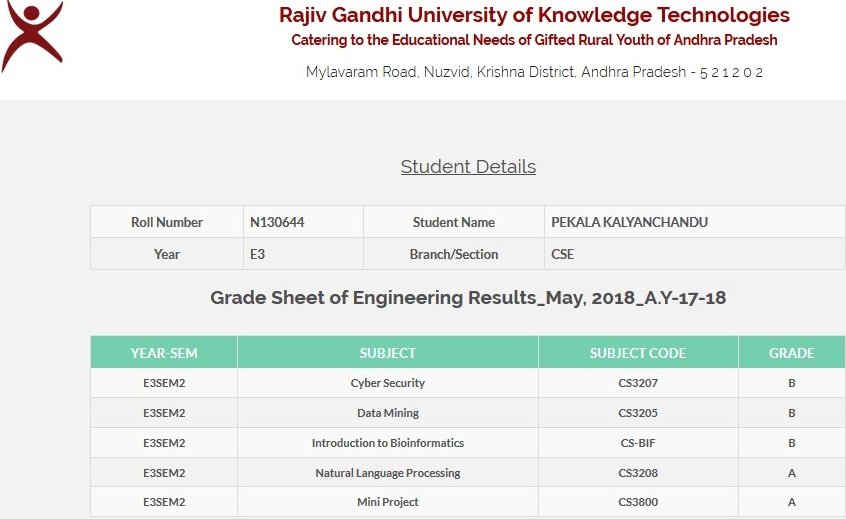The width and height of the screenshot is (846, 519).
Task: Click subject code CS3207
Action: point(638,383)
